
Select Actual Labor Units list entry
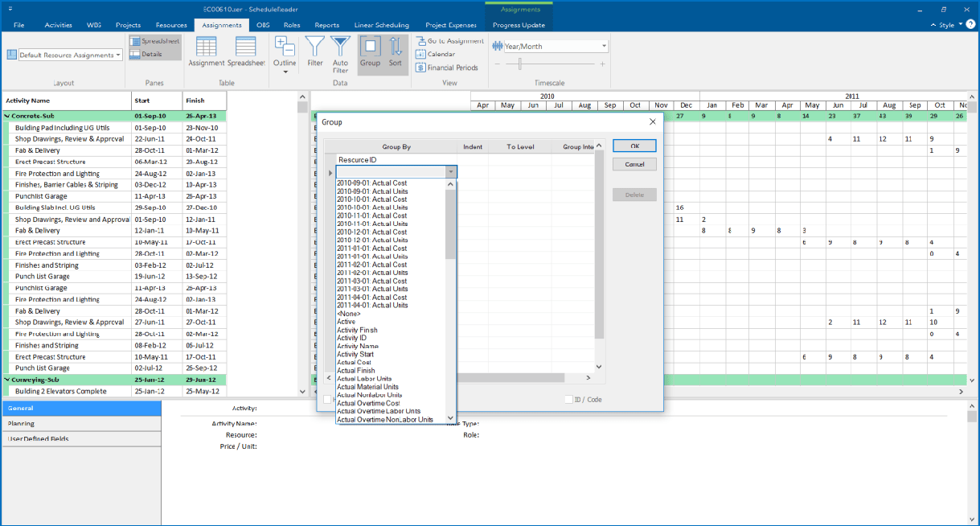363,379
